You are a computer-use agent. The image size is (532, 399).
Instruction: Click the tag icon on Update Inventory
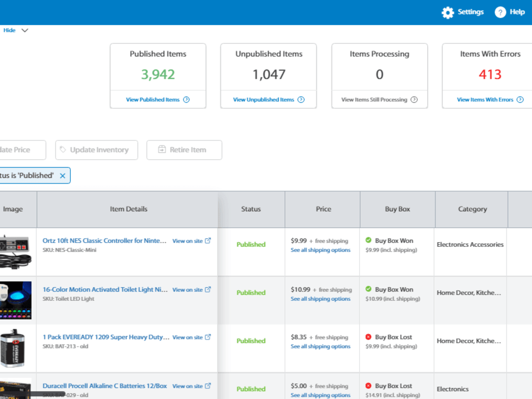coord(63,149)
